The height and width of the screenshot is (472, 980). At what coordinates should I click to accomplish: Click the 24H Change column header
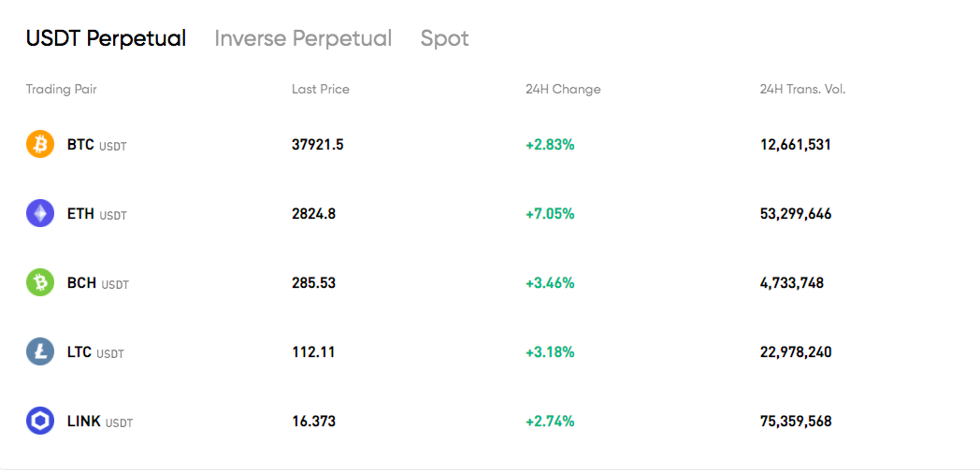pos(563,90)
